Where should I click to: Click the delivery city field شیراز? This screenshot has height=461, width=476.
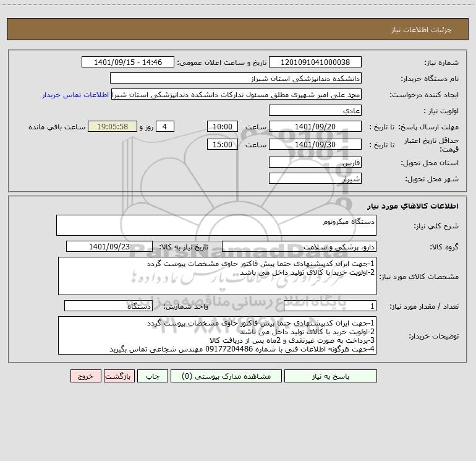(315, 178)
